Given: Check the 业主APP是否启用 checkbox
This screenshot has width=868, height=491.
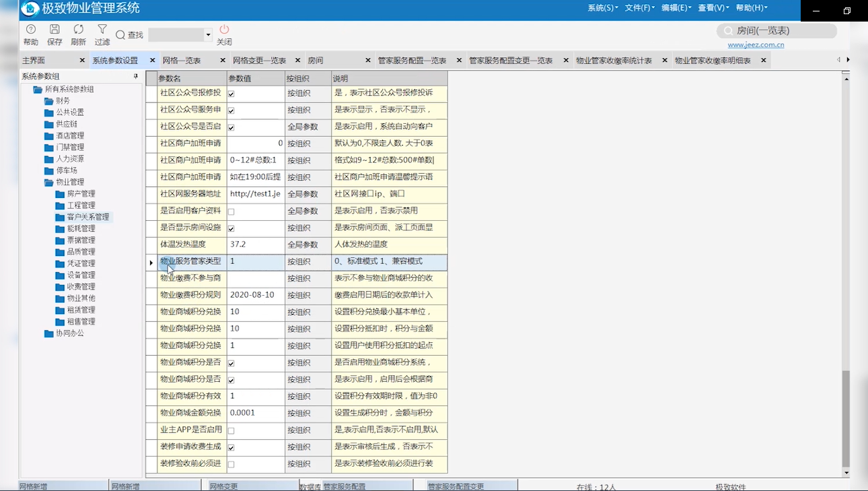Looking at the screenshot, I should click(x=231, y=430).
